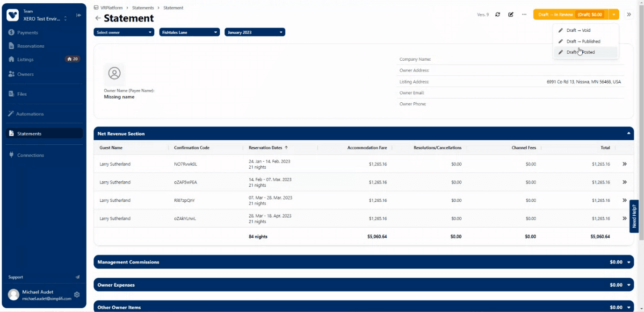Open the January 2023 month dropdown
Viewport: 644px width, 312px height.
point(254,32)
